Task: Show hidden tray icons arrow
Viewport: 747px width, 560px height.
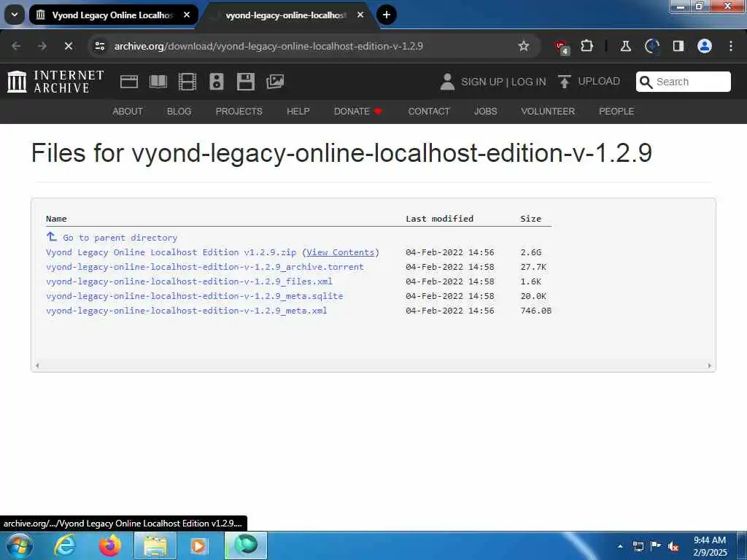Action: click(x=620, y=546)
